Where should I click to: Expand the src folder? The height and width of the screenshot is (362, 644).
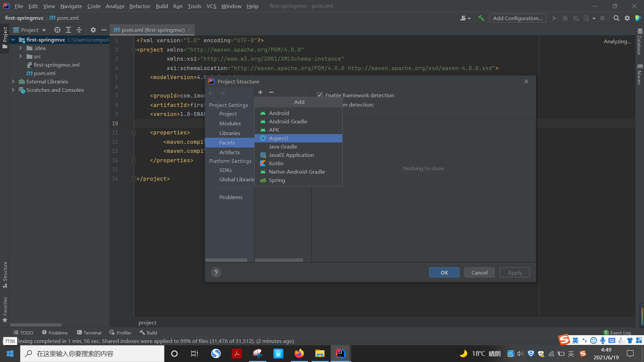20,56
